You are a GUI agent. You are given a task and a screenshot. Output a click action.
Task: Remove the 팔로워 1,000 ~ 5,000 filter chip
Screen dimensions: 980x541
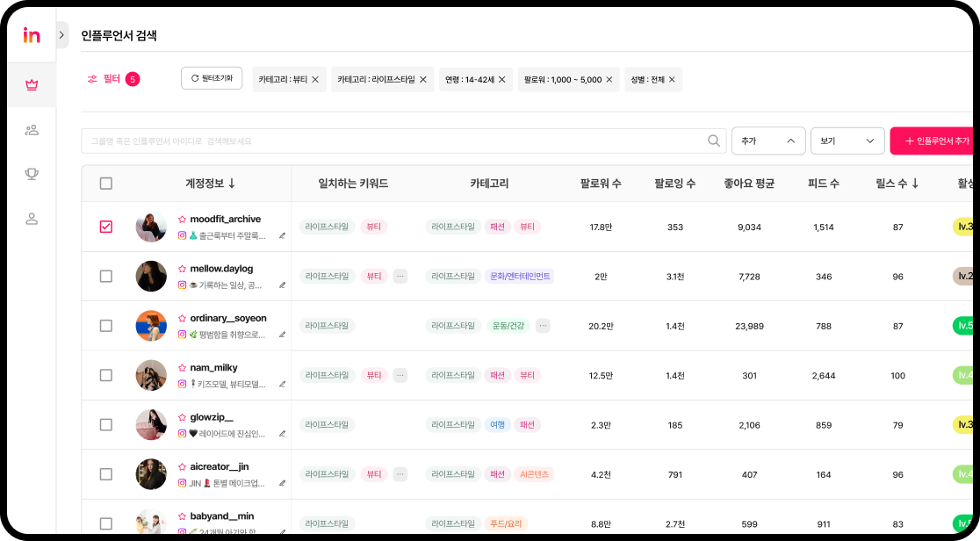[610, 80]
